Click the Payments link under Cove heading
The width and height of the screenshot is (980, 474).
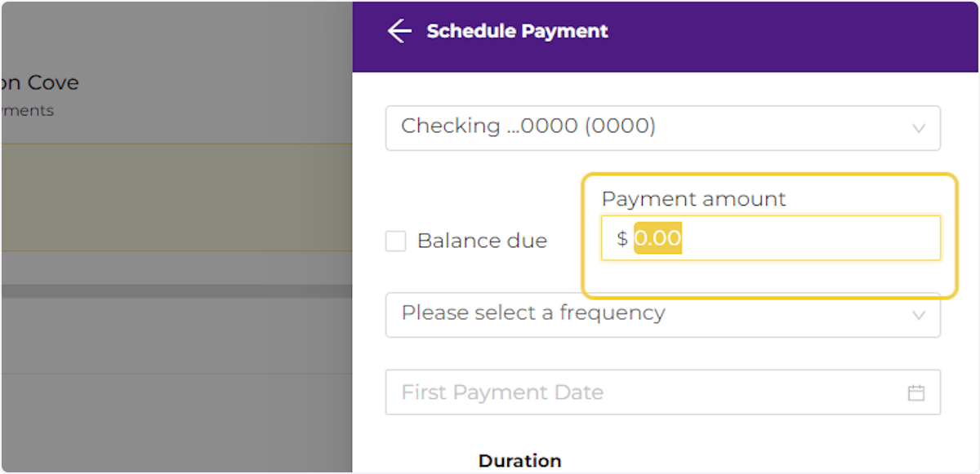click(x=28, y=110)
